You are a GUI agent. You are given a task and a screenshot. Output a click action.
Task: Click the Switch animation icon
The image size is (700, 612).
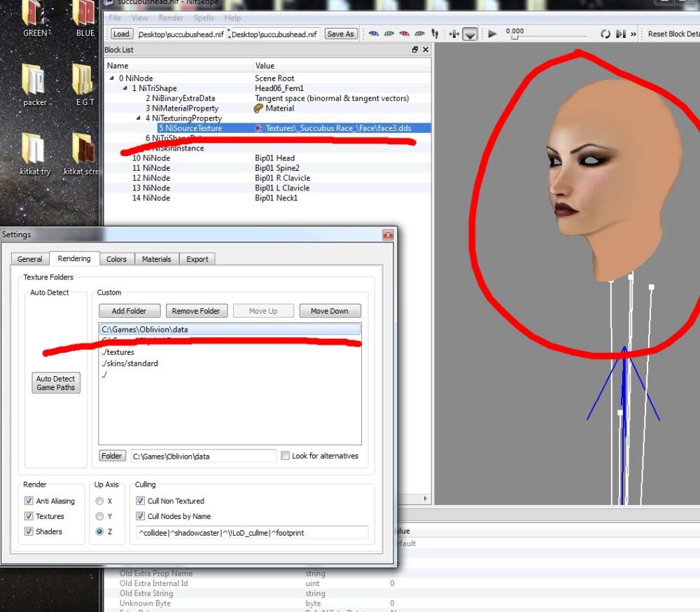click(620, 34)
